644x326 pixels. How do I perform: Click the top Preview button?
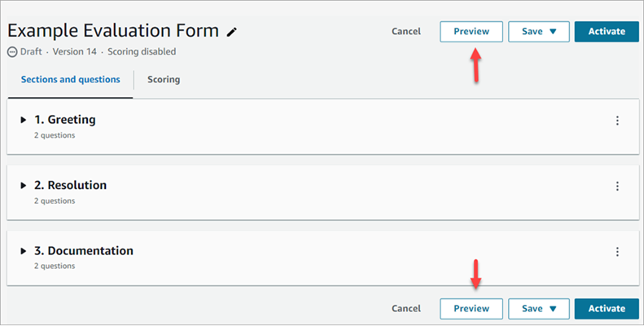click(471, 32)
